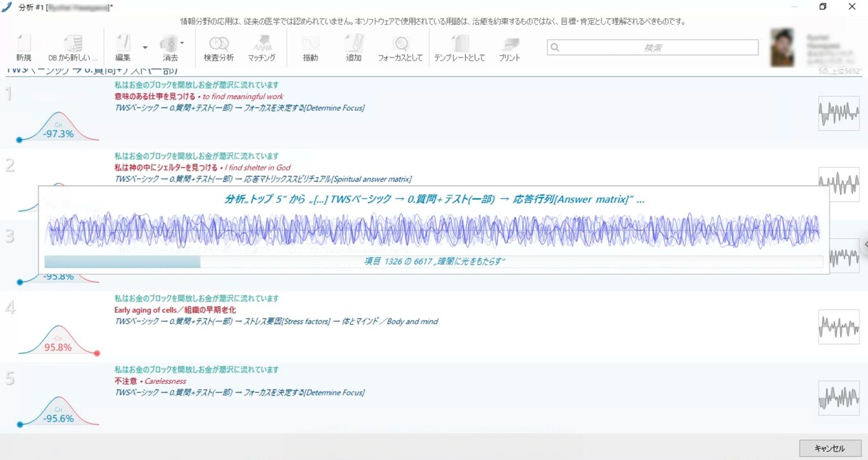Click the 追加 (Add) toolbar icon
This screenshot has width=868, height=460.
pyautogui.click(x=354, y=48)
